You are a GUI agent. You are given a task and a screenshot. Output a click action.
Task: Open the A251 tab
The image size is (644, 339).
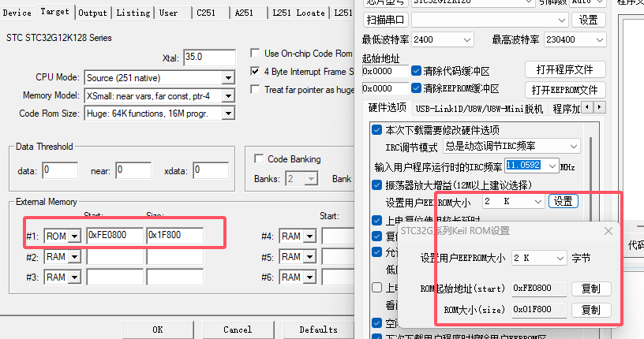coord(244,13)
